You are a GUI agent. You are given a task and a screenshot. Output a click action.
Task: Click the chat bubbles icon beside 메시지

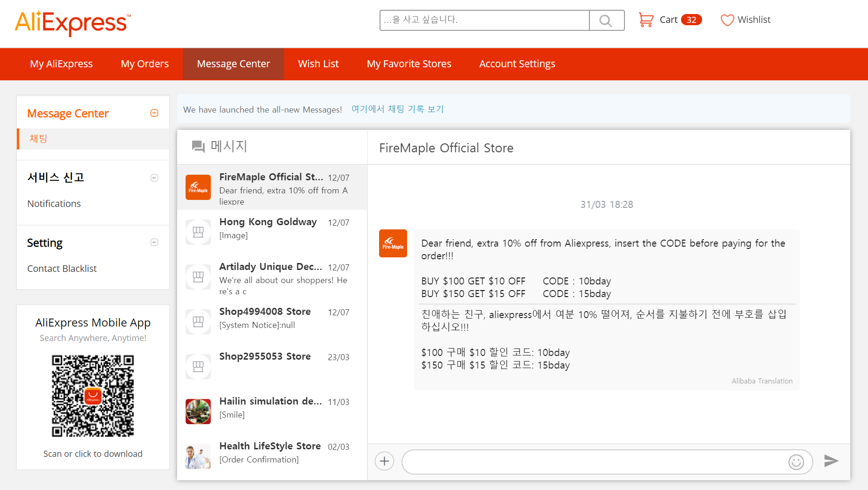pyautogui.click(x=199, y=146)
